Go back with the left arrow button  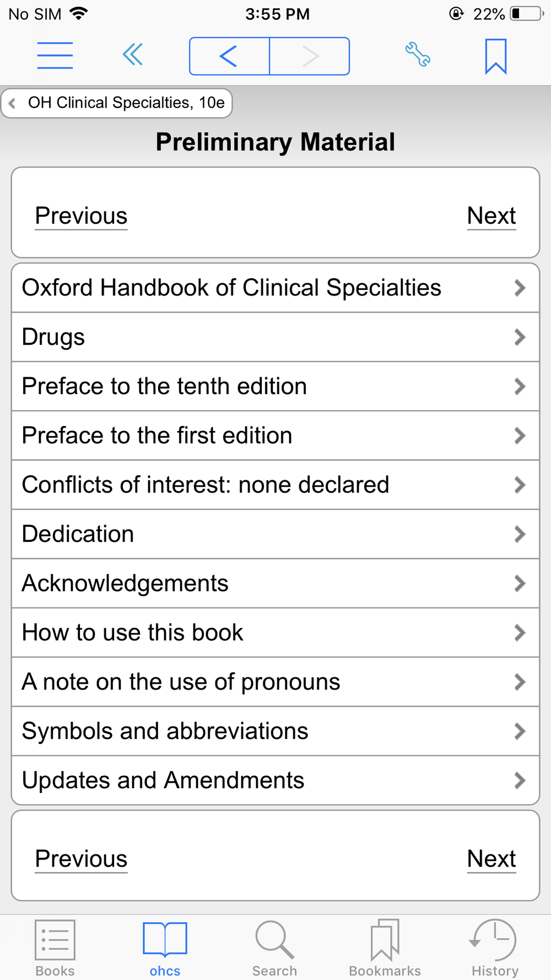[x=229, y=56]
